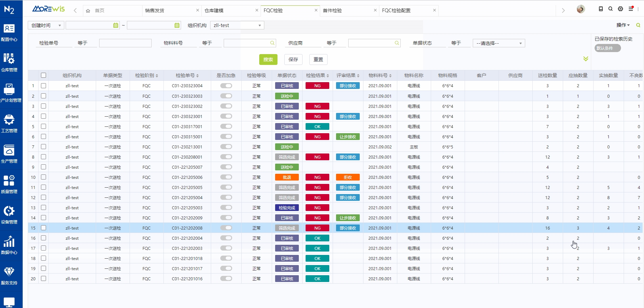Viewport: 644px width, 308px height.
Task: Switch to the FQC检验配置 tab
Action: [x=396, y=10]
